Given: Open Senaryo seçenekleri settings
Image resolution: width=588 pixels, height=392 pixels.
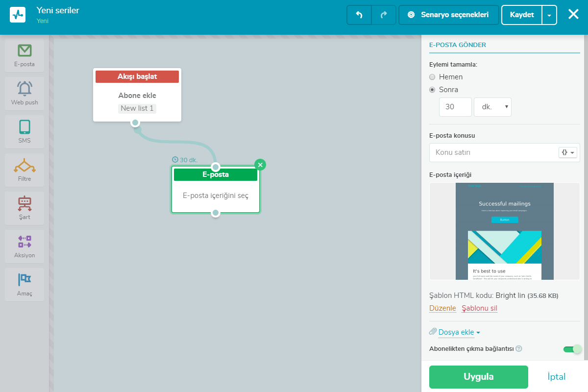Looking at the screenshot, I should [449, 15].
